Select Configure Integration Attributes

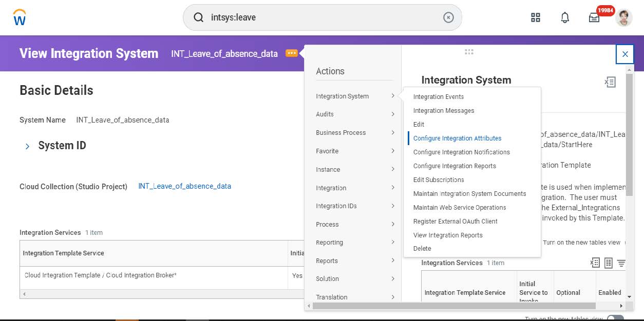pyautogui.click(x=457, y=138)
